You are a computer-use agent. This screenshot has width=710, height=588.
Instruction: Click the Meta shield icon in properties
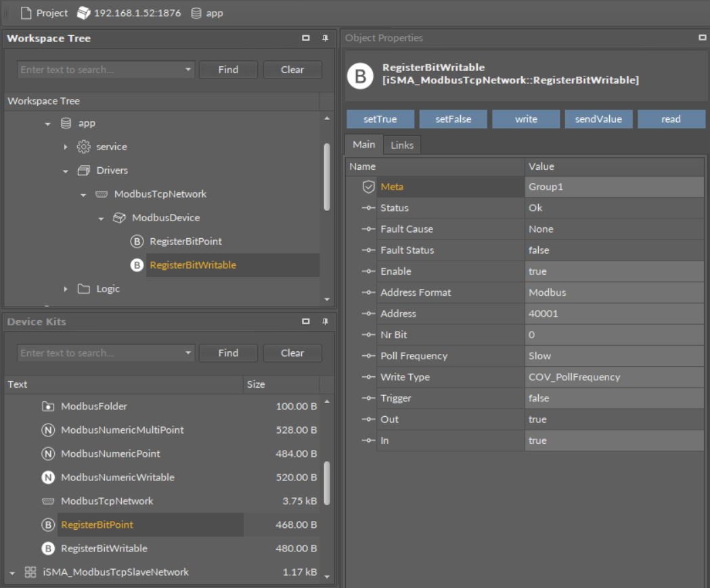pyautogui.click(x=368, y=187)
